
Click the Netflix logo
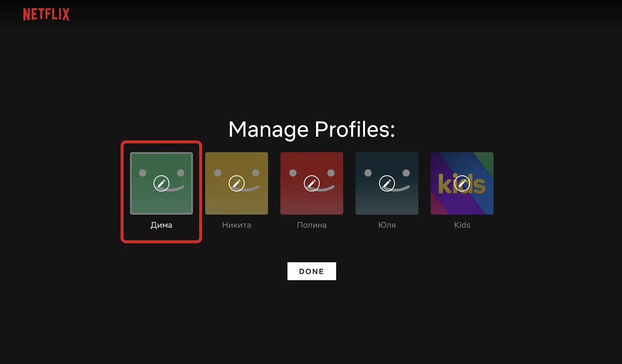tap(46, 14)
